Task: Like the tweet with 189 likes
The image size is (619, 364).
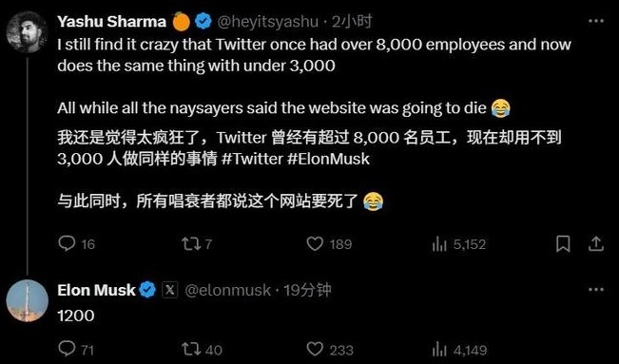Action: point(315,243)
